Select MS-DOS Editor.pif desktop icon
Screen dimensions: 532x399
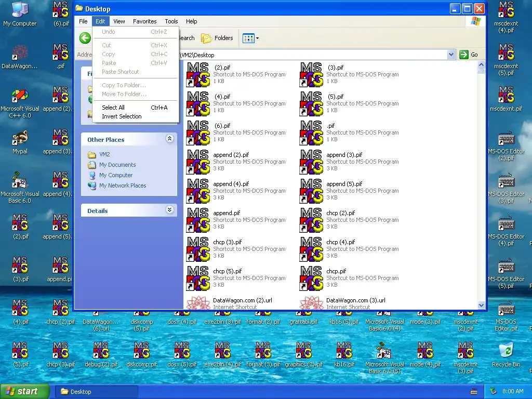(x=506, y=316)
